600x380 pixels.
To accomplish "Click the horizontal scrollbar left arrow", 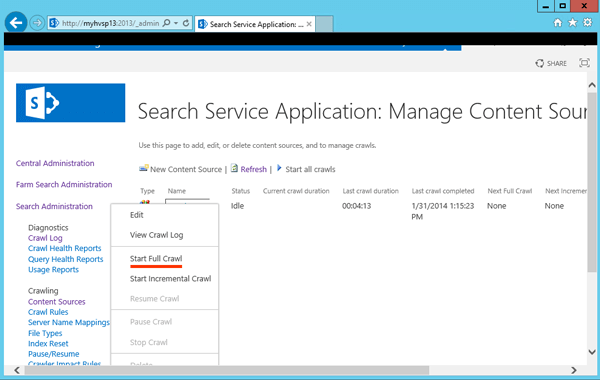I will [17, 370].
